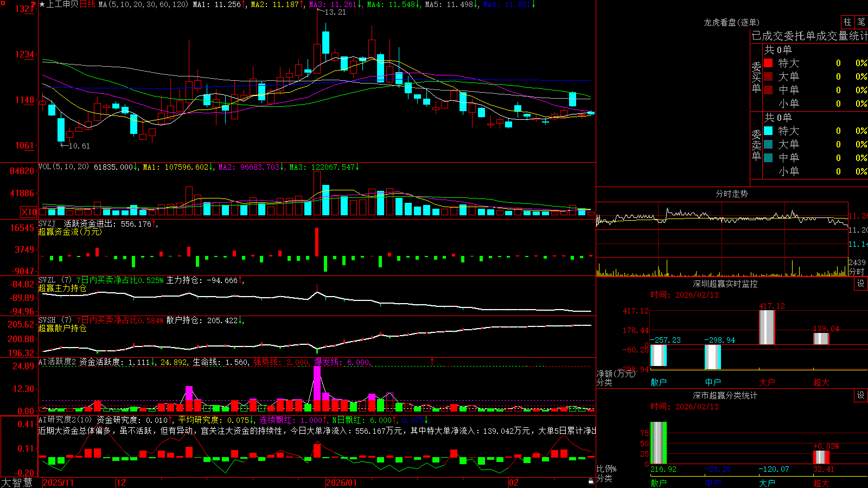Viewport: 868px width, 488px height.
Task: Select the 分时走势 panel header
Action: point(731,194)
